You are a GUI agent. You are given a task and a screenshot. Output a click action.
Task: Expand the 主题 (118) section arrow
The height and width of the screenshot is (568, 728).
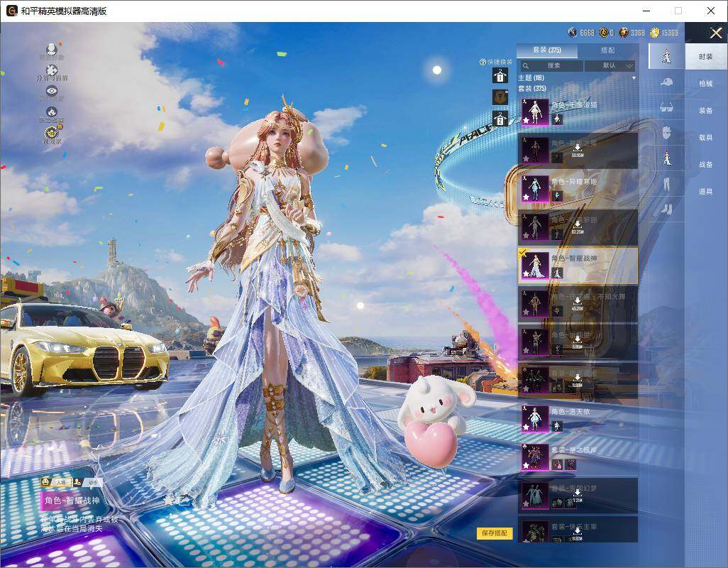pyautogui.click(x=634, y=78)
